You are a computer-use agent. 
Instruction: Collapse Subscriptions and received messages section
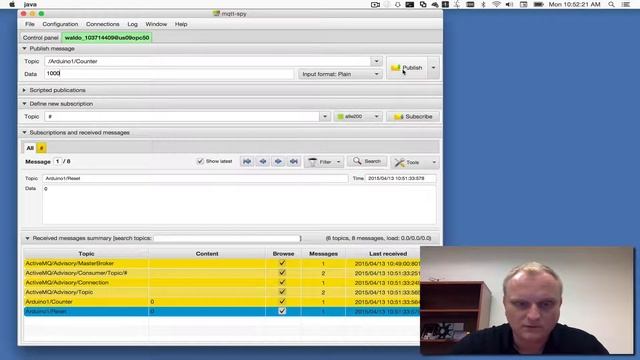coord(24,133)
